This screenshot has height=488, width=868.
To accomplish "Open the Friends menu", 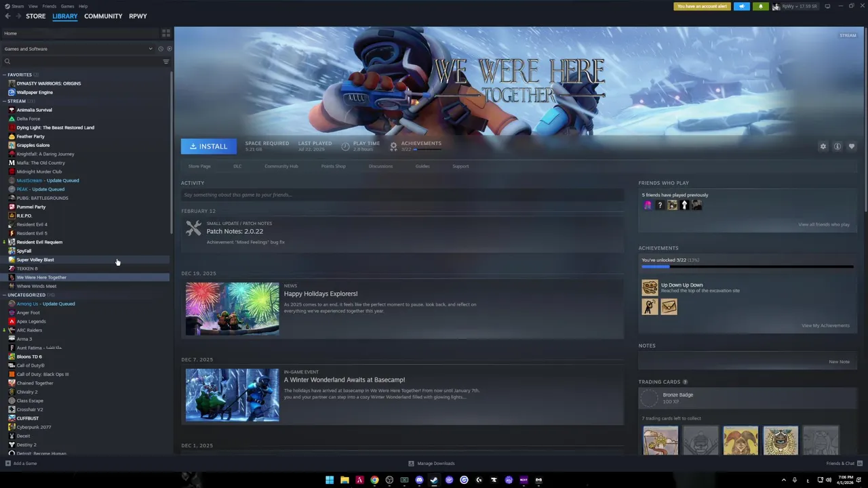I will point(50,6).
